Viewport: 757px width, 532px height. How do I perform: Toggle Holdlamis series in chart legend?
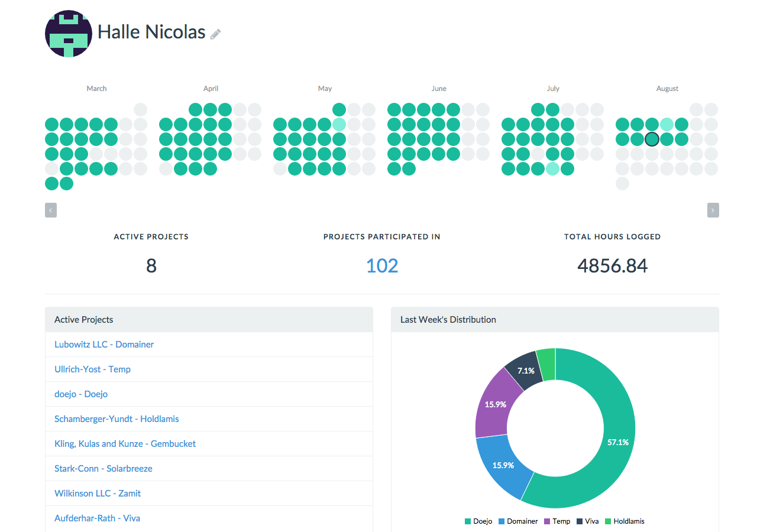tap(625, 521)
